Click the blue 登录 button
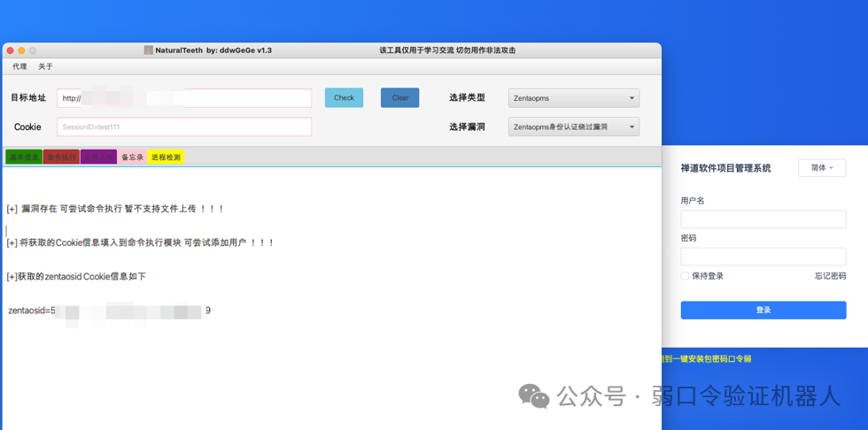Image resolution: width=868 pixels, height=430 pixels. tap(763, 310)
